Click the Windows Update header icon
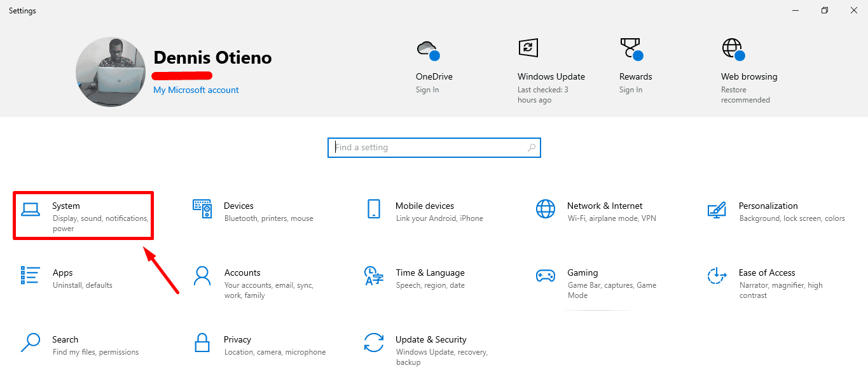Viewport: 868px width, 375px height. [528, 48]
